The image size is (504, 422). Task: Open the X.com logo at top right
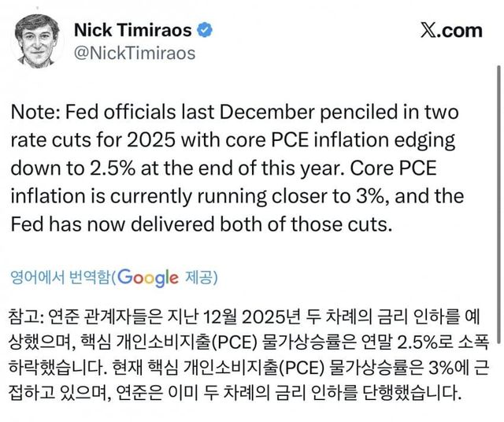450,31
